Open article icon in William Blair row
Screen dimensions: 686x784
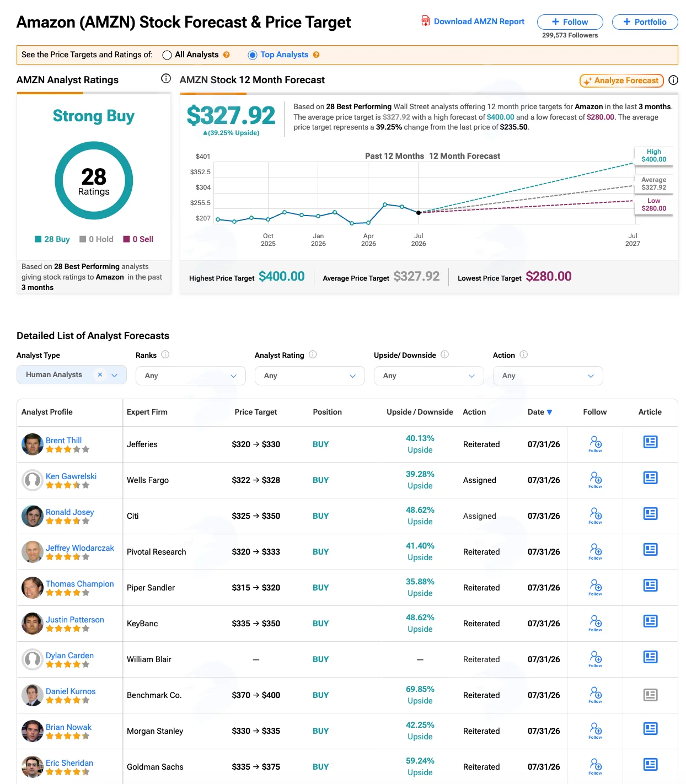pyautogui.click(x=650, y=657)
